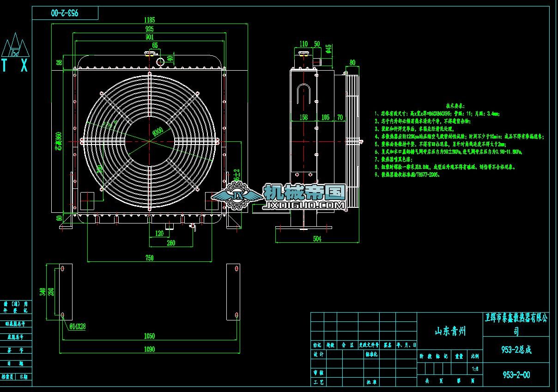Viewport: 558px width, 392px height.
Task: Click the dimension text "750"
Action: tap(149, 258)
